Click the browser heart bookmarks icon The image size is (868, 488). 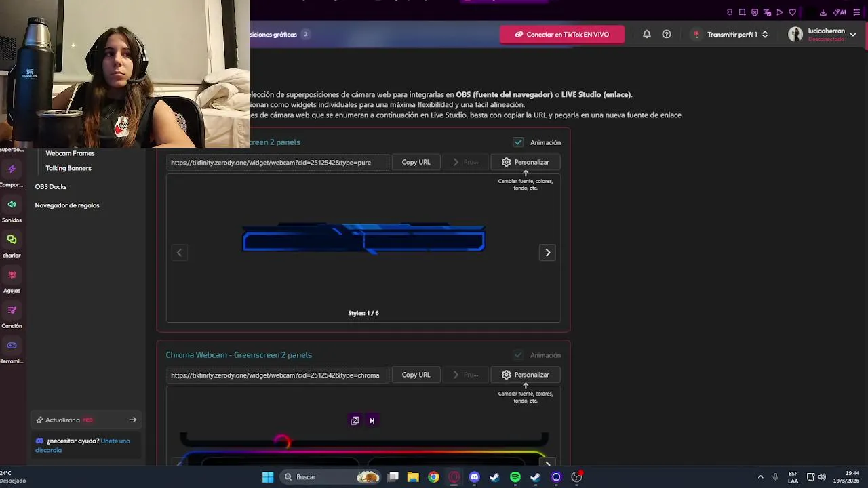tap(792, 12)
